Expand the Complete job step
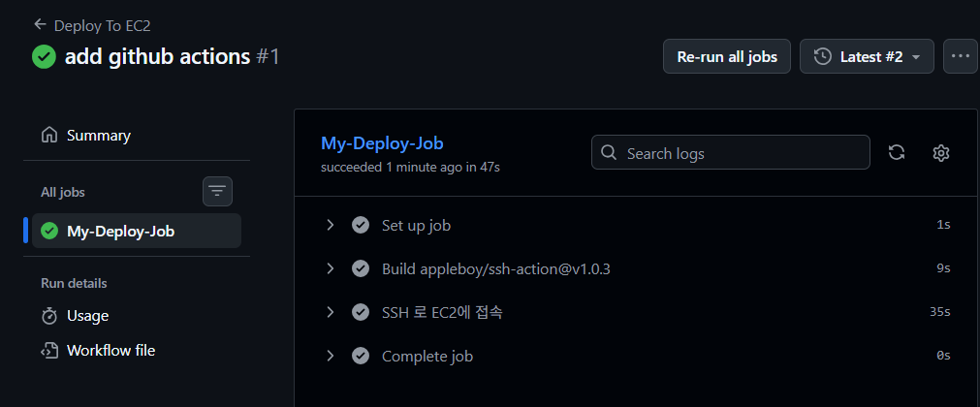Image resolution: width=980 pixels, height=407 pixels. 330,356
